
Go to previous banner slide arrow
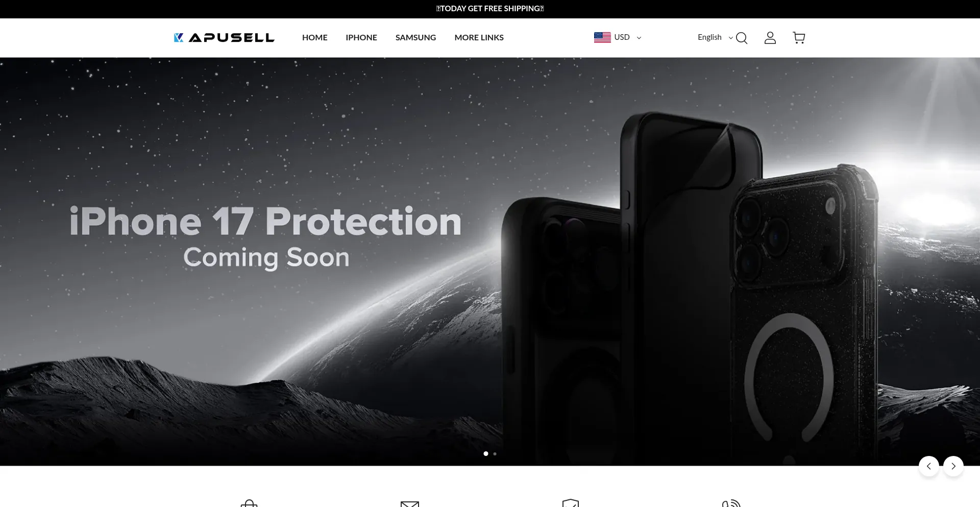(929, 466)
